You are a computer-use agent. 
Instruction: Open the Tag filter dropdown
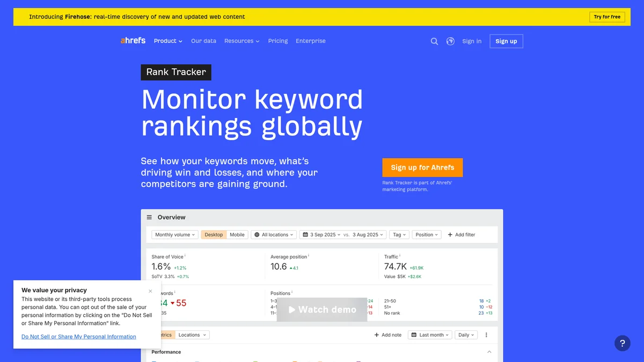click(399, 234)
